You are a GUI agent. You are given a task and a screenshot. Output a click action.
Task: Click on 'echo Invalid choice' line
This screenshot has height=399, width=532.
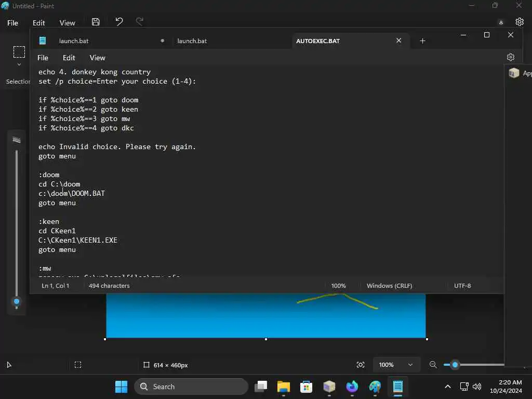coord(117,147)
